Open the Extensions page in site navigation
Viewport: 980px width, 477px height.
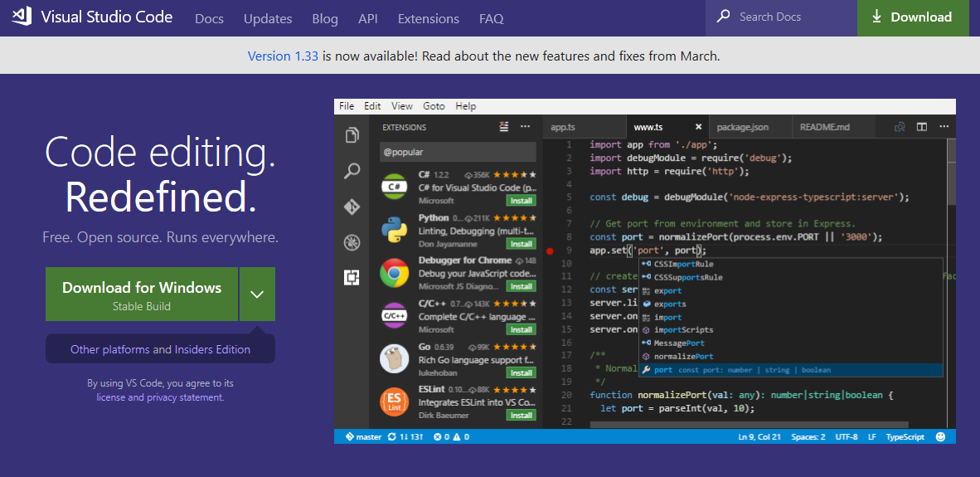[428, 19]
